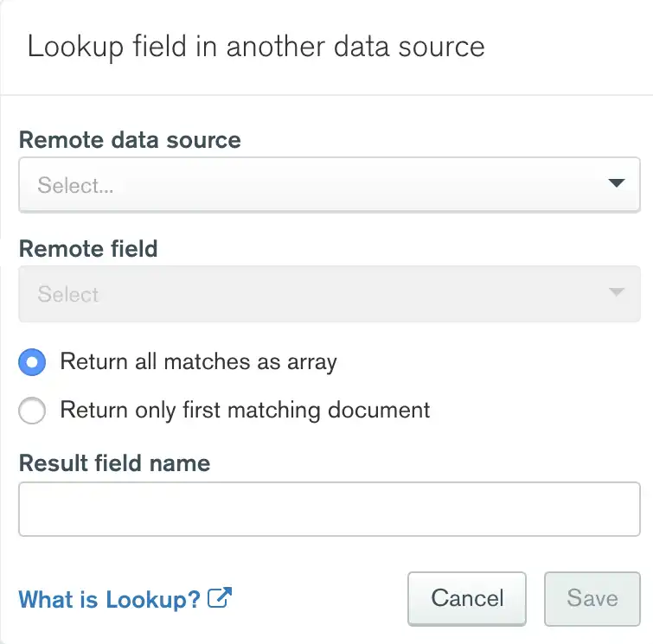The height and width of the screenshot is (644, 653).
Task: Click the 'Return only first matching document' label text
Action: [x=245, y=409]
